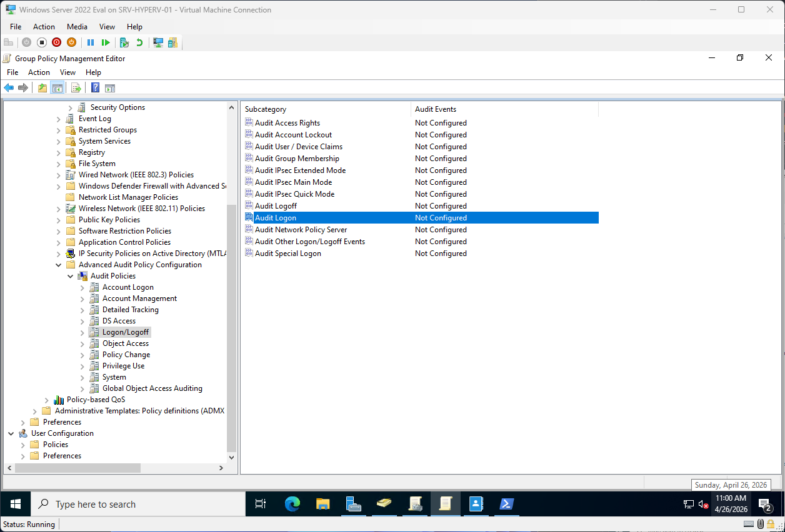Collapse the Audit Policies node
785x532 pixels.
point(71,276)
